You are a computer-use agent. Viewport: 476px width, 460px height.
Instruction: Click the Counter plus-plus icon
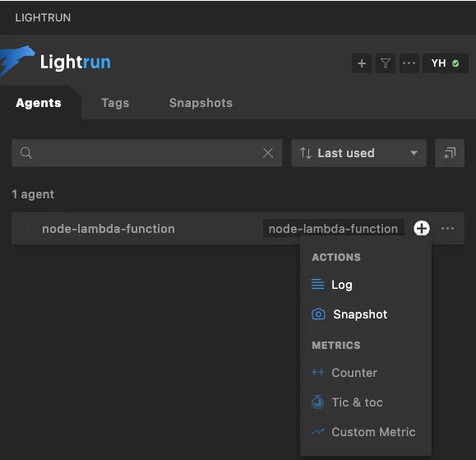[317, 372]
